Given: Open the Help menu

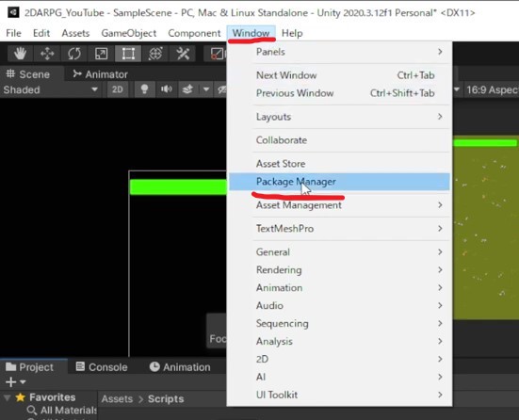Looking at the screenshot, I should [x=292, y=33].
